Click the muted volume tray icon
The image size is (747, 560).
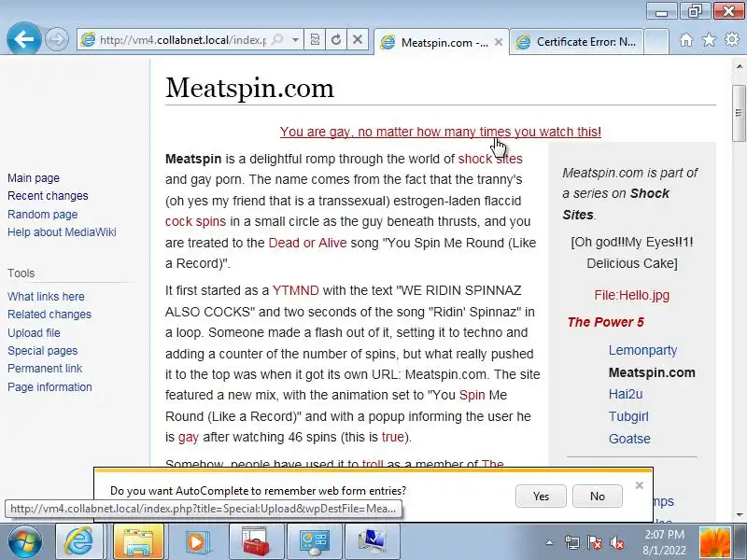(x=617, y=542)
